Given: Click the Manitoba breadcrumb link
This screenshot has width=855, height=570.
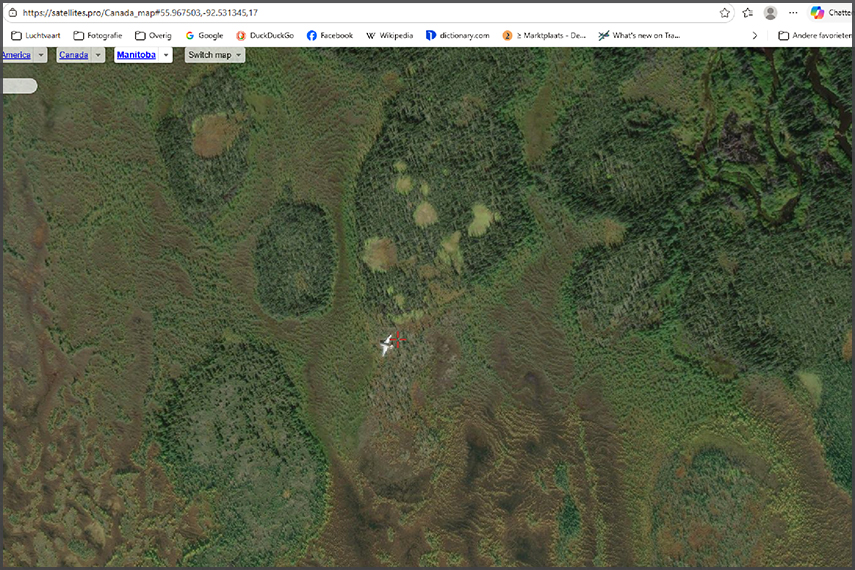Looking at the screenshot, I should [x=136, y=55].
